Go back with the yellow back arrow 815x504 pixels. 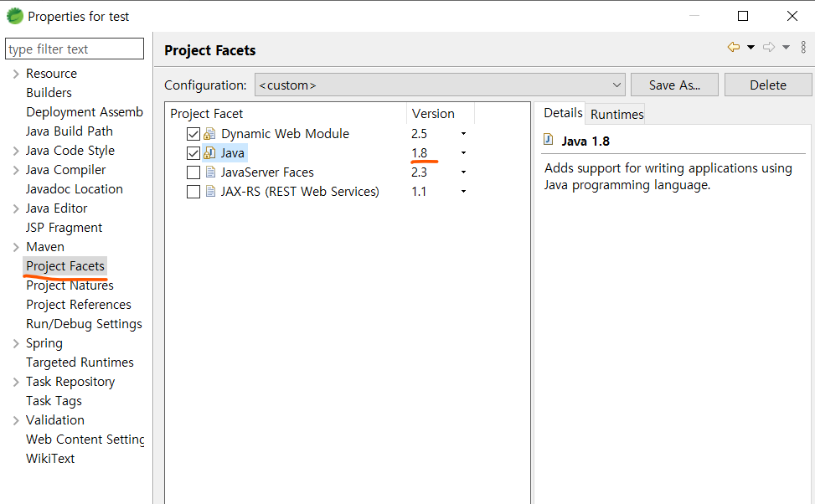pyautogui.click(x=734, y=47)
